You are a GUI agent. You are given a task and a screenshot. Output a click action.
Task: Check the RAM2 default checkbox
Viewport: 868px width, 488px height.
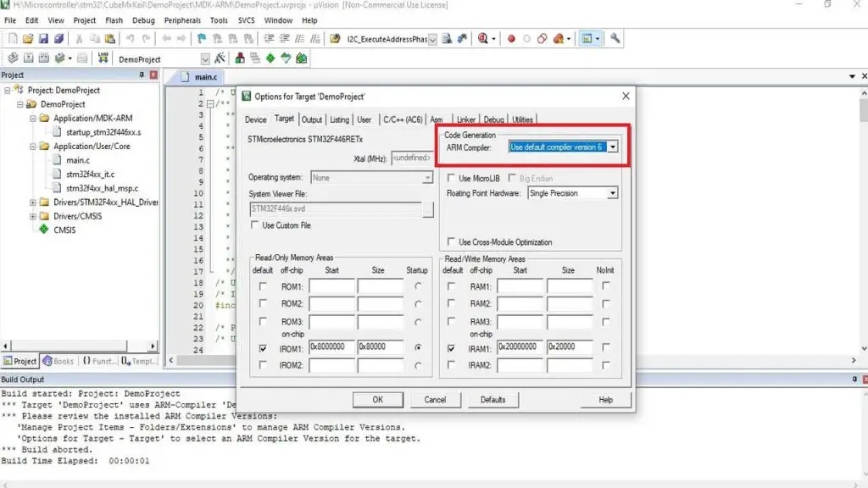point(451,303)
